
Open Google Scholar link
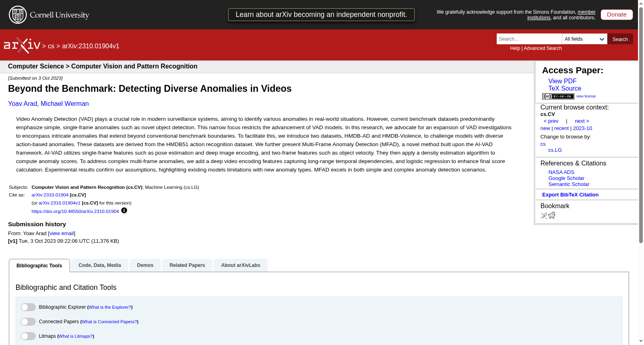[566, 178]
